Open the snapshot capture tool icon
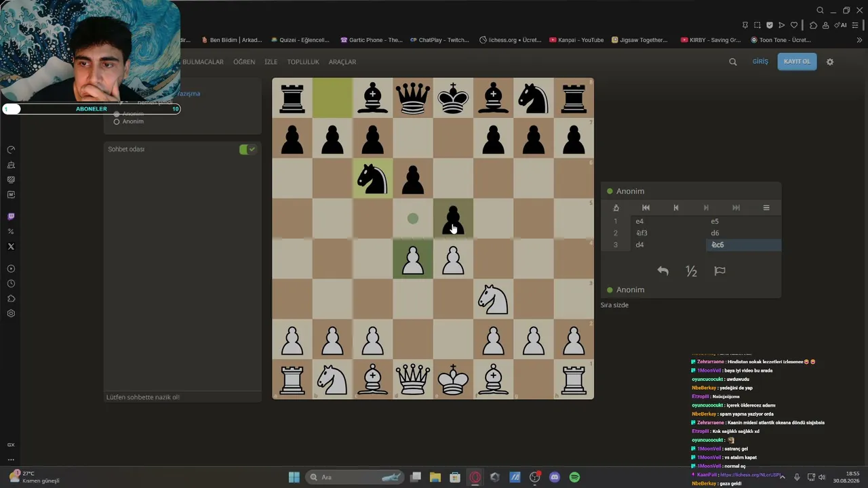The height and width of the screenshot is (488, 868). (757, 25)
